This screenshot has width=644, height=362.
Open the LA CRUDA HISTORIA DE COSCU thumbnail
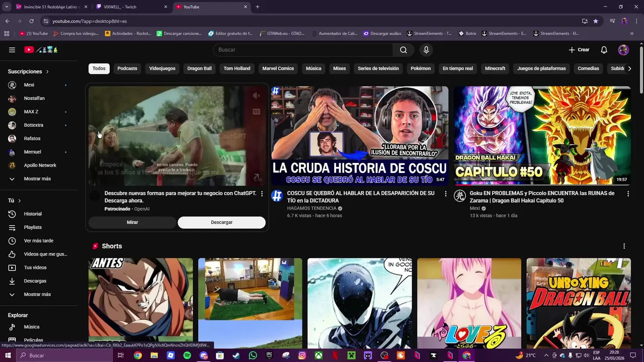pyautogui.click(x=359, y=136)
